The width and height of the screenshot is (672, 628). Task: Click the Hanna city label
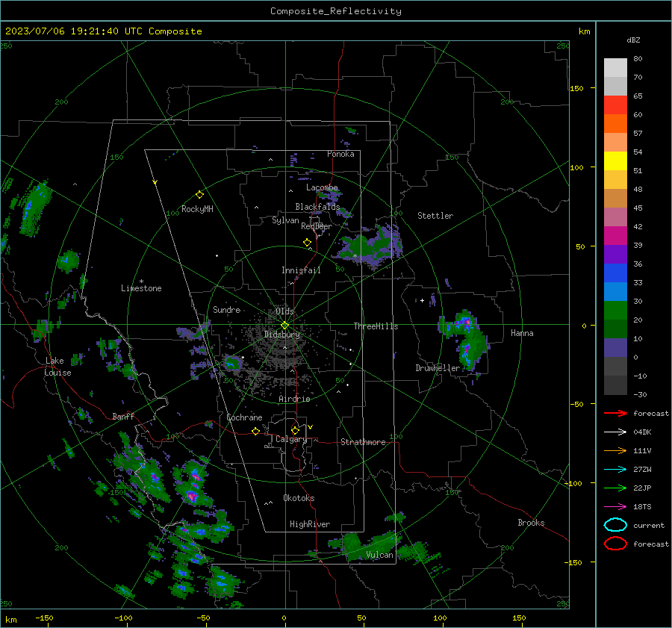coord(522,333)
